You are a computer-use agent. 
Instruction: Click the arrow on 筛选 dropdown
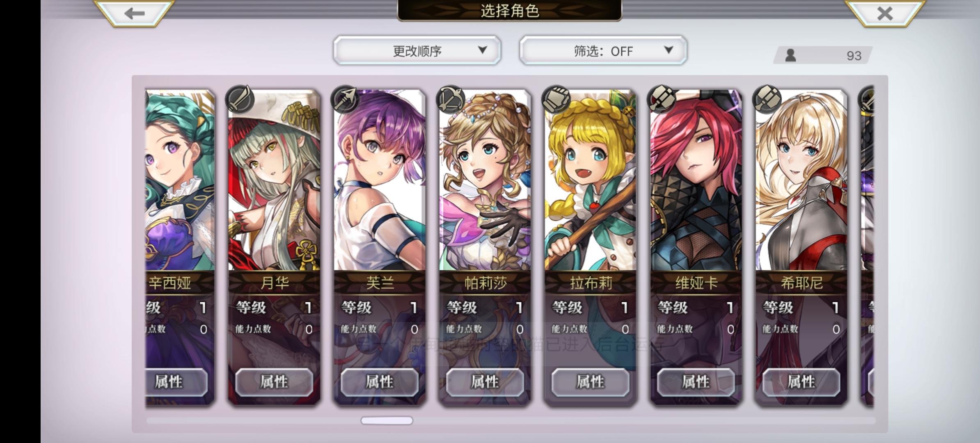click(x=669, y=50)
